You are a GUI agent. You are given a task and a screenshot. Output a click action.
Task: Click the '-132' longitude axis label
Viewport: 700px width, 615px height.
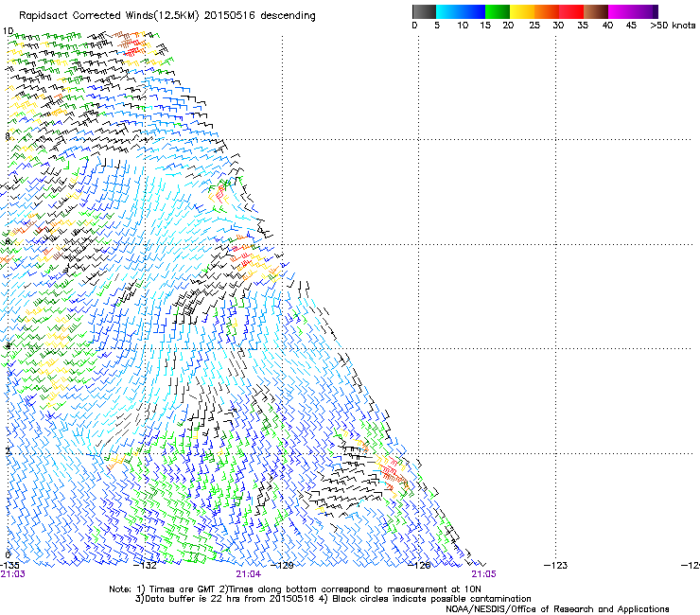[x=146, y=566]
